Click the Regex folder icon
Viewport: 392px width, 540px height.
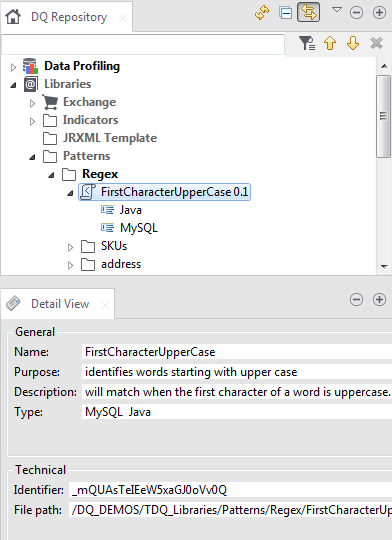69,174
